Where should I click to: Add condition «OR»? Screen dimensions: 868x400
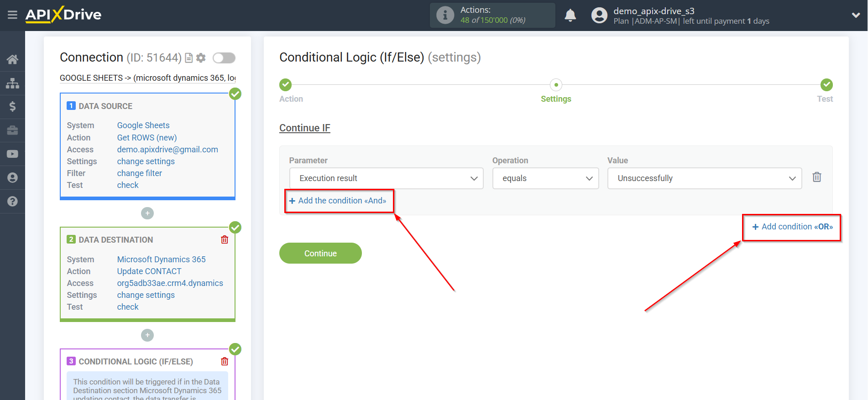(x=792, y=227)
